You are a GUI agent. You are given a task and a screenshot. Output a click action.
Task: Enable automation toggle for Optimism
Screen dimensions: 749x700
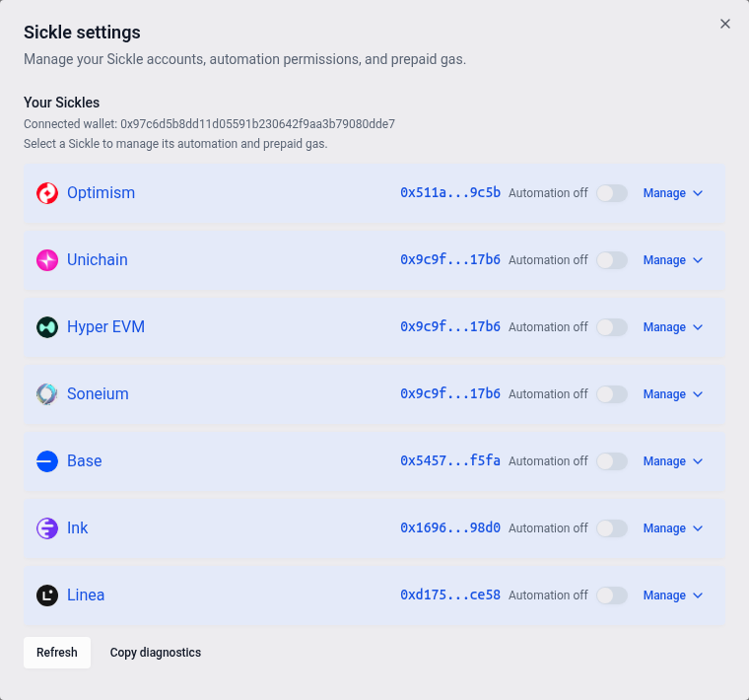pos(612,193)
